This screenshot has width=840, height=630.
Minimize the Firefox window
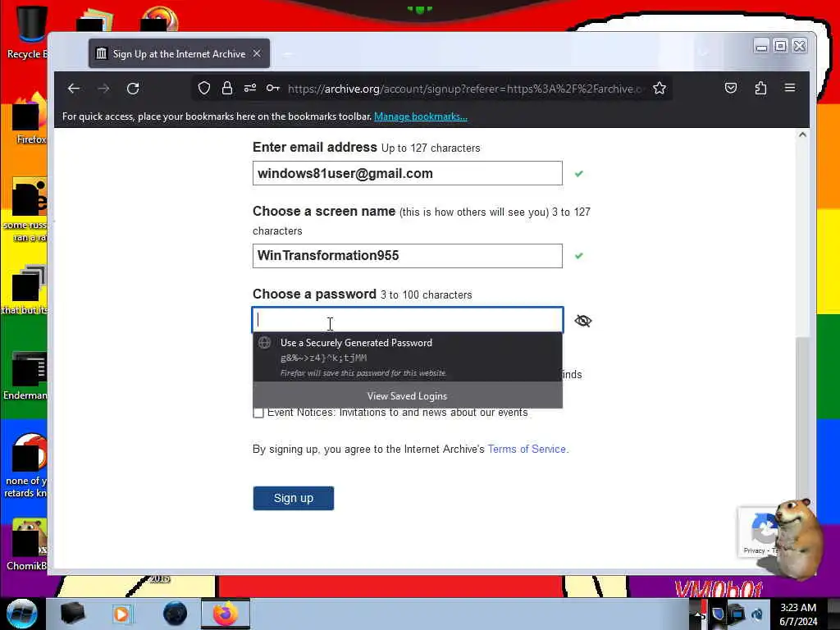pyautogui.click(x=761, y=47)
